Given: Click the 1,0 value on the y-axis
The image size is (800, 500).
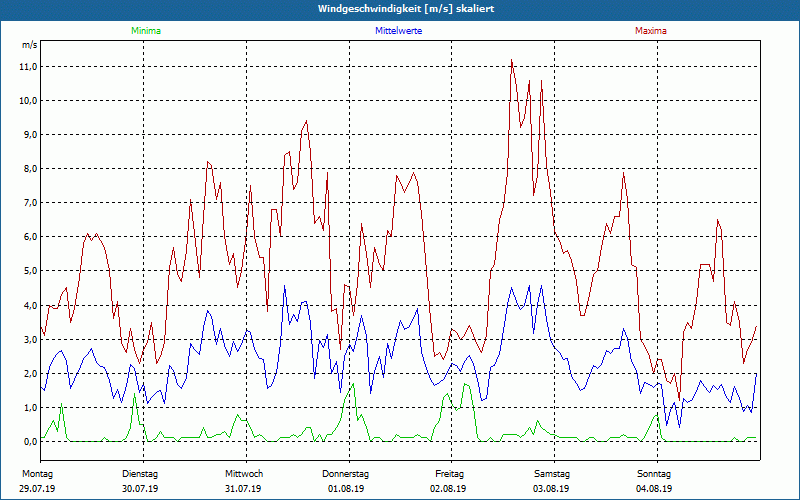Looking at the screenshot, I should click(30, 408).
